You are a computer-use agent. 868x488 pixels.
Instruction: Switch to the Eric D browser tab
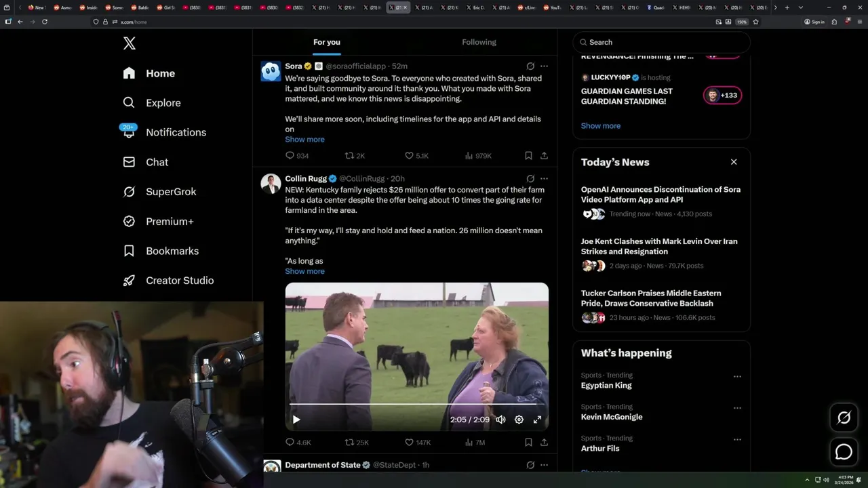(475, 7)
